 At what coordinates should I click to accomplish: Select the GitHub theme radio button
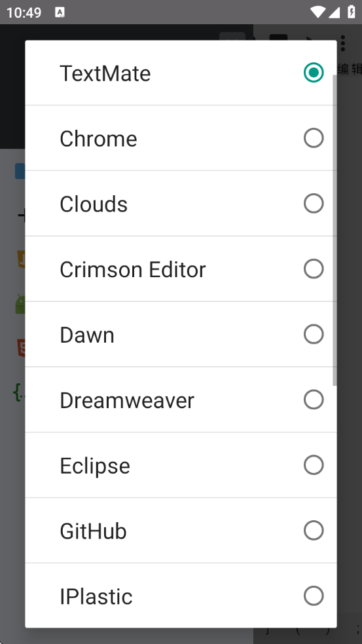pyautogui.click(x=314, y=531)
